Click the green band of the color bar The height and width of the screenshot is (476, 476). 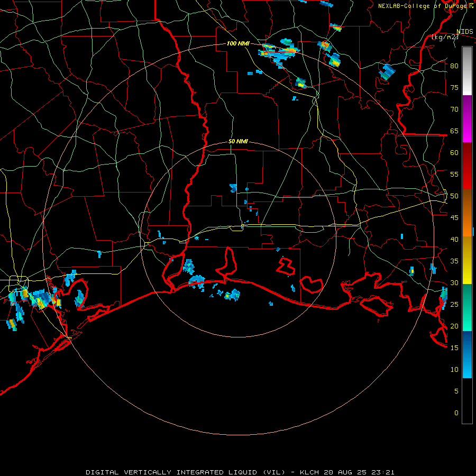click(467, 307)
